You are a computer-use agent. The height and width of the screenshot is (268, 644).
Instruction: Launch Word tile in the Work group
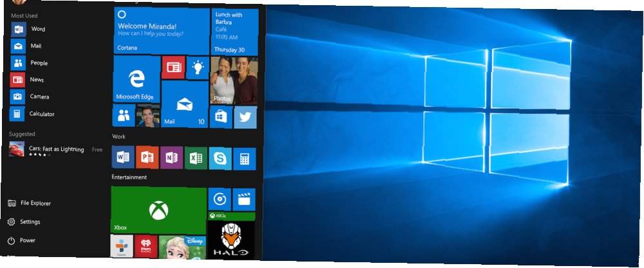tap(123, 157)
